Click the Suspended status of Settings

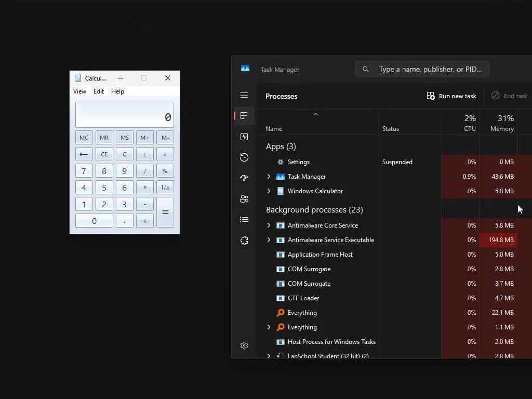(397, 162)
